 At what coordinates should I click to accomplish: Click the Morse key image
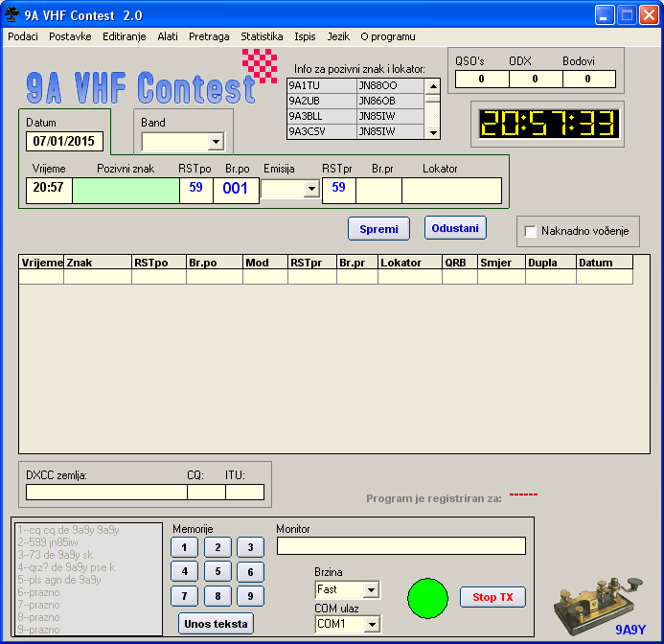598,606
